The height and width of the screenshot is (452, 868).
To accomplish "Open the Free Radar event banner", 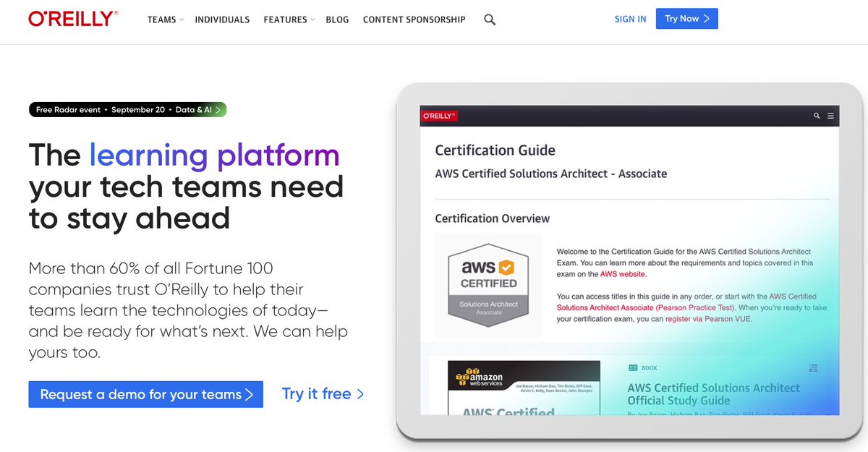I will pyautogui.click(x=128, y=110).
